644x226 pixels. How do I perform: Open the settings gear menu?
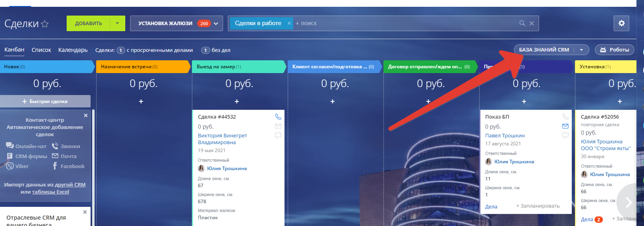pyautogui.click(x=621, y=24)
